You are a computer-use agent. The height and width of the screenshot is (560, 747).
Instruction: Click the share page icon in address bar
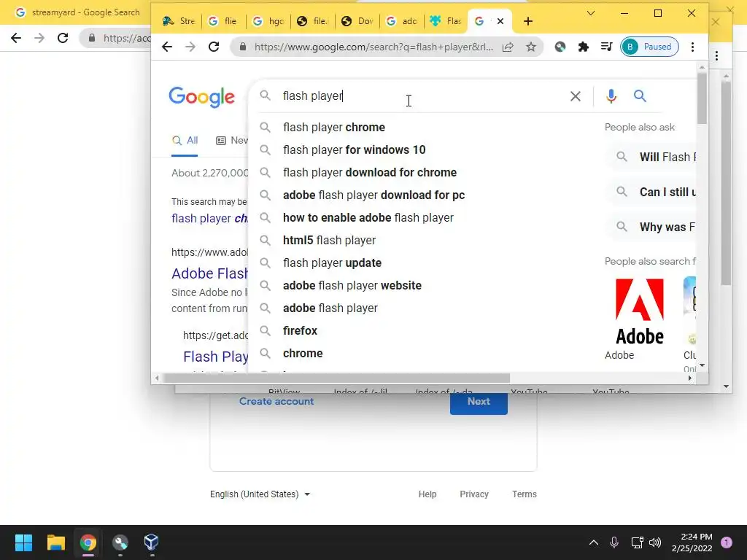(508, 47)
